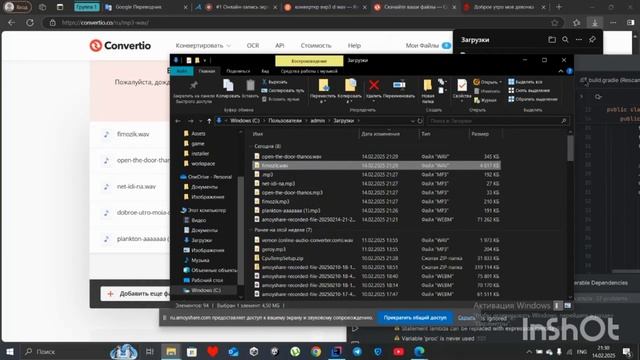Collapse the Explorer ribbon with chevron
640x360 pixels.
pyautogui.click(x=561, y=71)
